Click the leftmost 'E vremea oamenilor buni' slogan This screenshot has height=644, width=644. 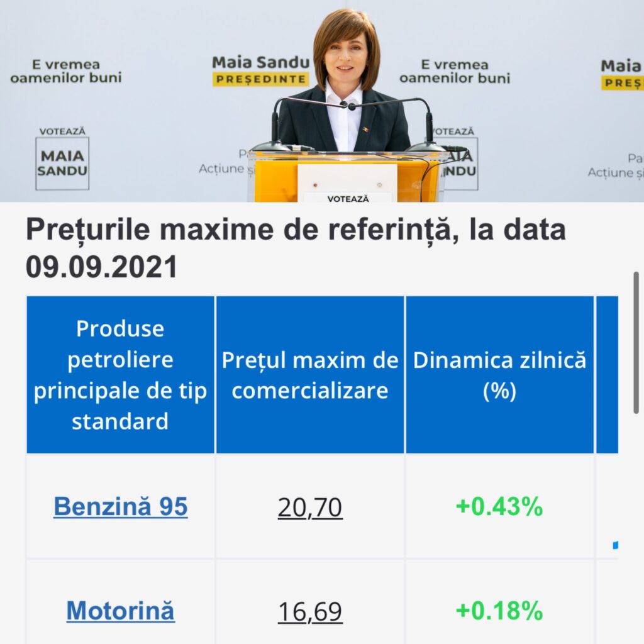pos(65,71)
